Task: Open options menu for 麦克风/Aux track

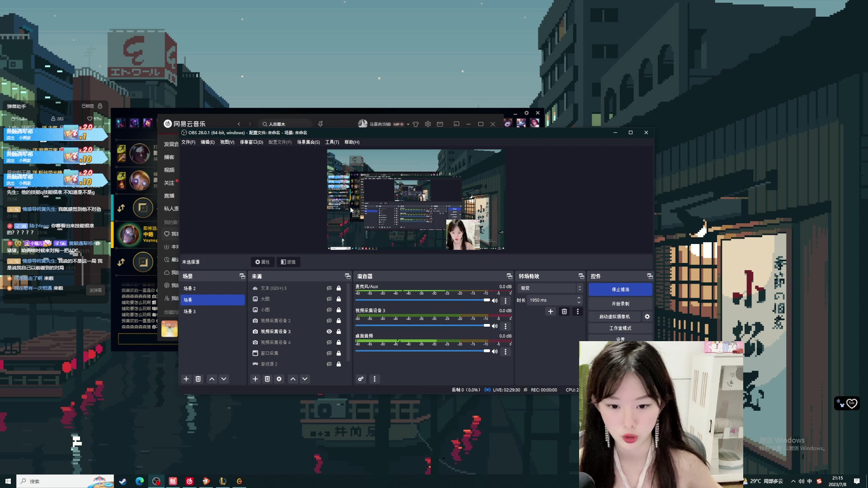Action: click(505, 301)
